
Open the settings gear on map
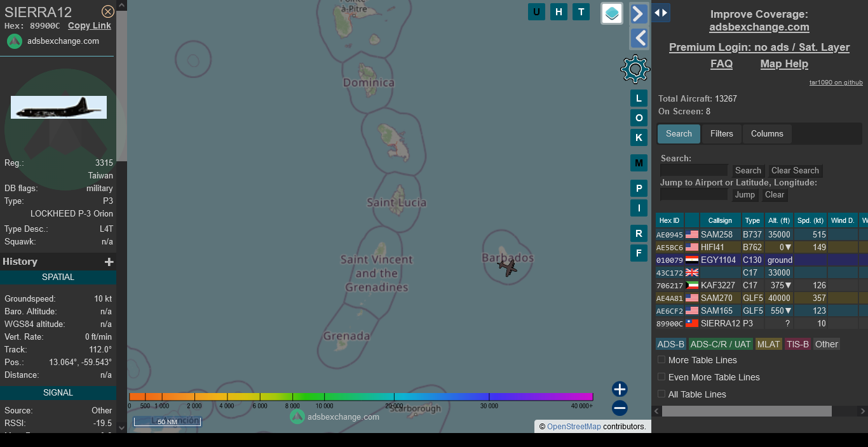[x=635, y=69]
